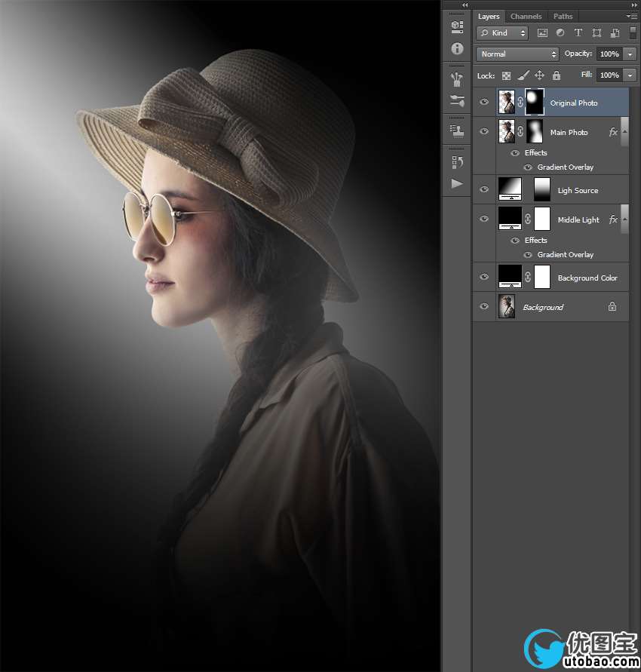The width and height of the screenshot is (641, 672).
Task: Click the Opacity value field
Action: 609,54
